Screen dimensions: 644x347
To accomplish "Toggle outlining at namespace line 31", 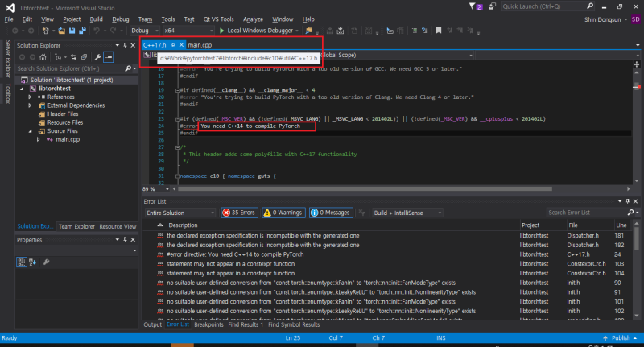I will [x=177, y=176].
